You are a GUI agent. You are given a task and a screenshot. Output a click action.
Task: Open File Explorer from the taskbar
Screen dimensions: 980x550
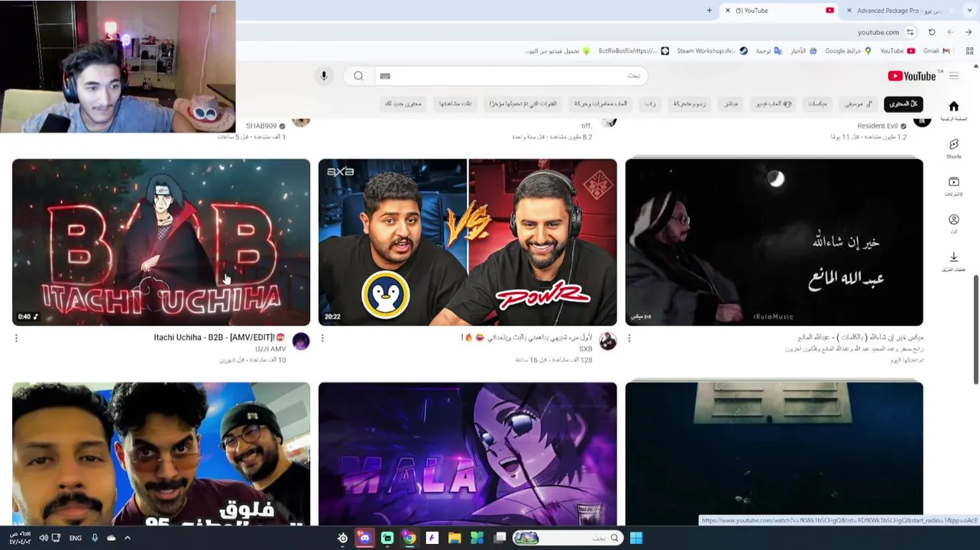tap(454, 538)
